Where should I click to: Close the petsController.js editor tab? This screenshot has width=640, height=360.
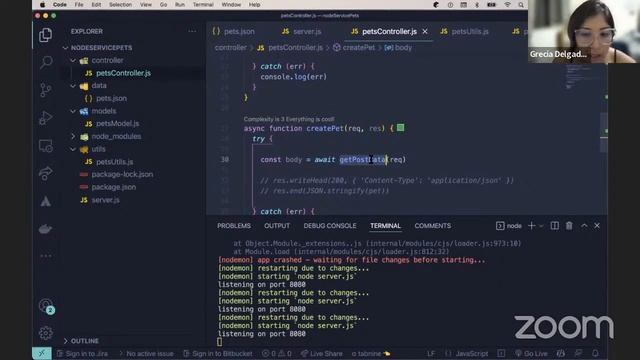click(425, 31)
